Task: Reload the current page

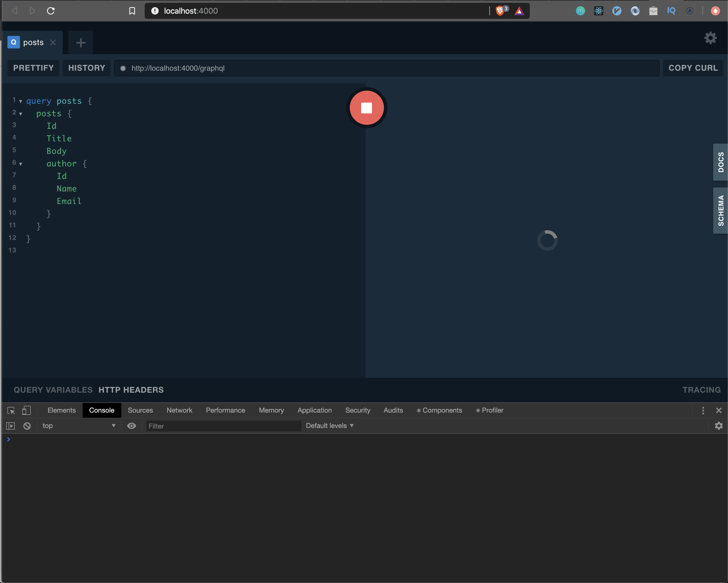Action: pos(51,11)
